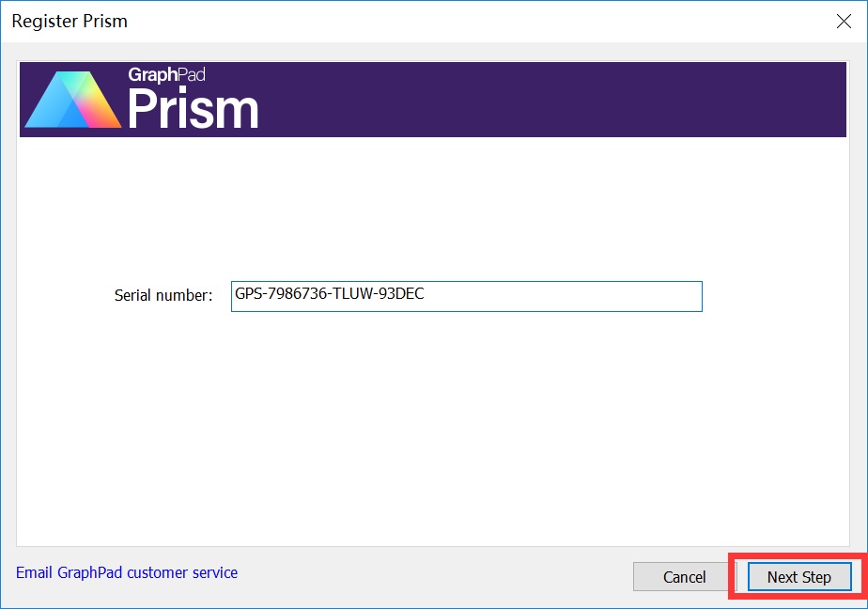The width and height of the screenshot is (868, 609).
Task: Cancel the Prism registration
Action: 684,577
